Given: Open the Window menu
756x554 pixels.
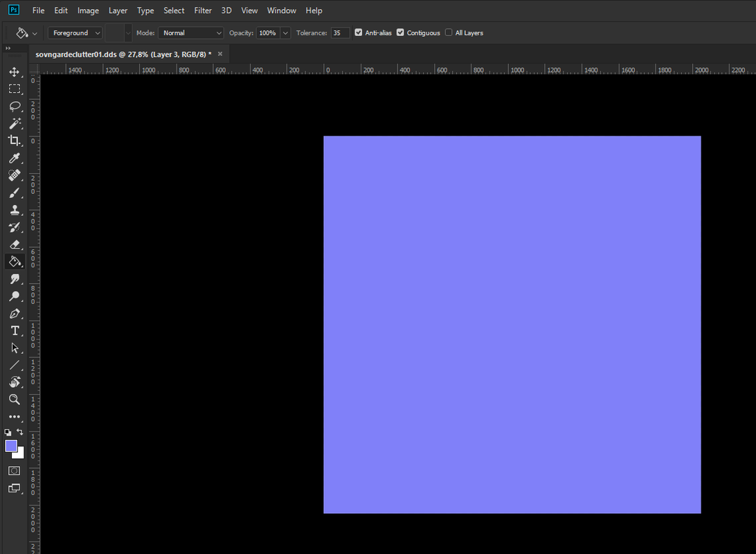Looking at the screenshot, I should (282, 10).
